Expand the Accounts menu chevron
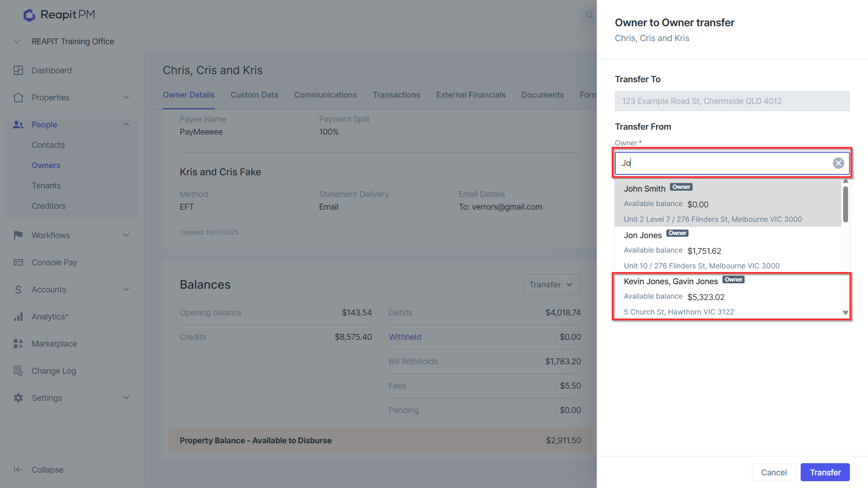Viewport: 868px width, 488px height. pos(126,290)
